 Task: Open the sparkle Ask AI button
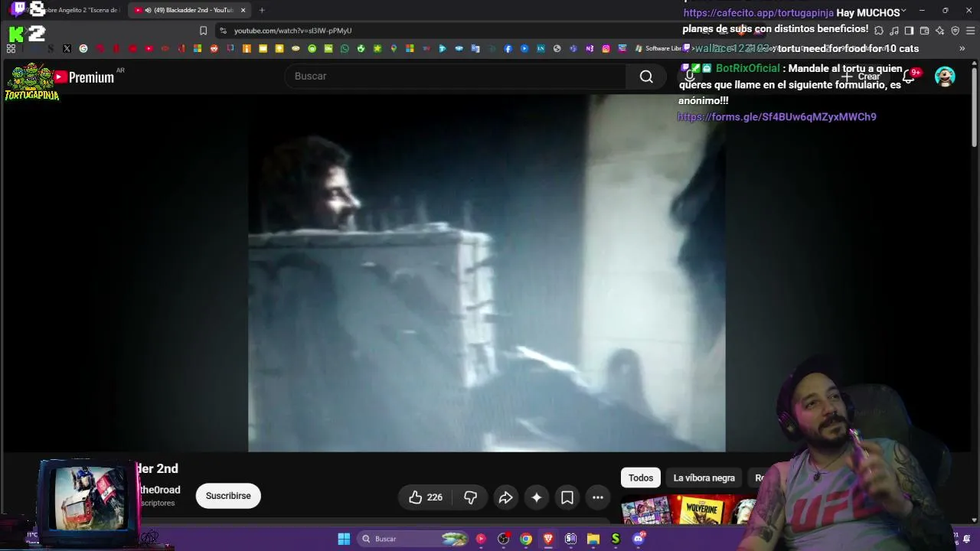[537, 497]
